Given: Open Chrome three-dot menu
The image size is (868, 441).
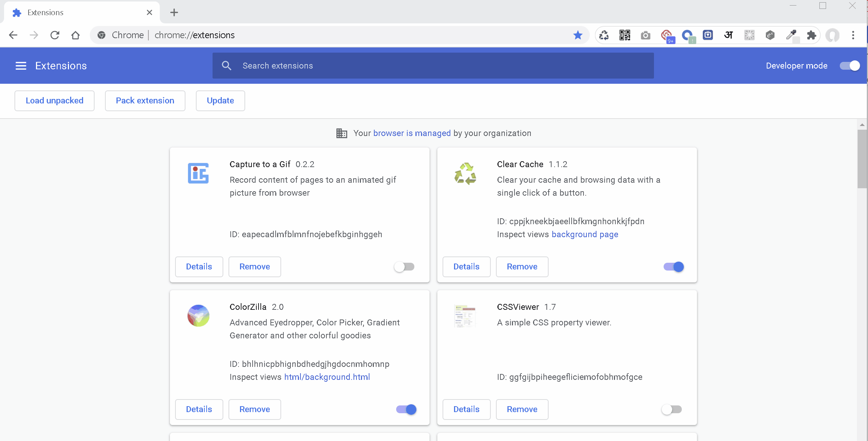Looking at the screenshot, I should 853,35.
